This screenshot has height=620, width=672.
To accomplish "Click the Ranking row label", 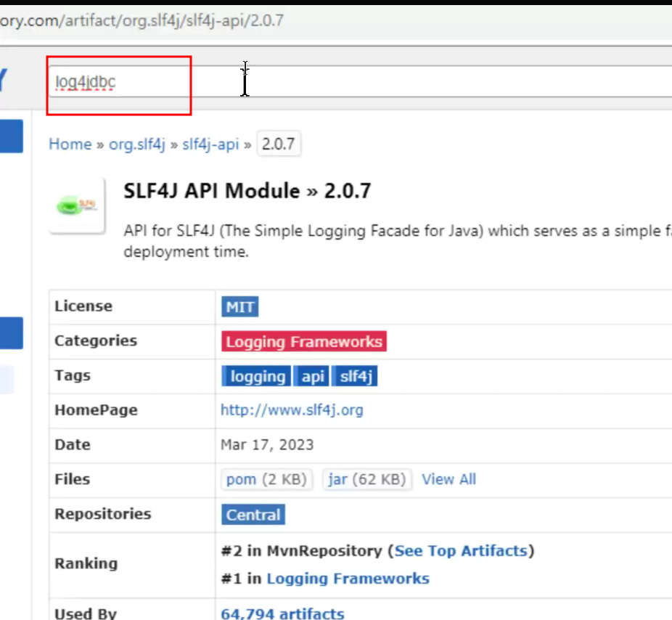I will (x=86, y=563).
